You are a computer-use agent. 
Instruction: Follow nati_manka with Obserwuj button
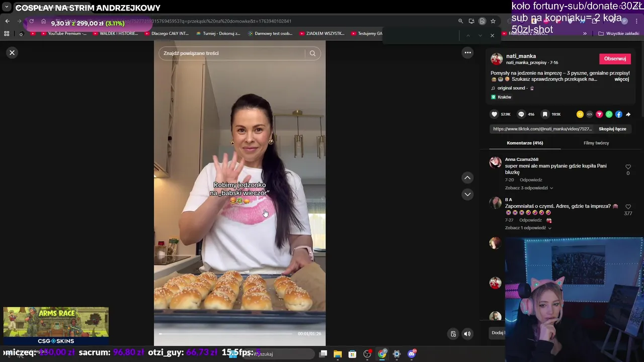(x=615, y=59)
